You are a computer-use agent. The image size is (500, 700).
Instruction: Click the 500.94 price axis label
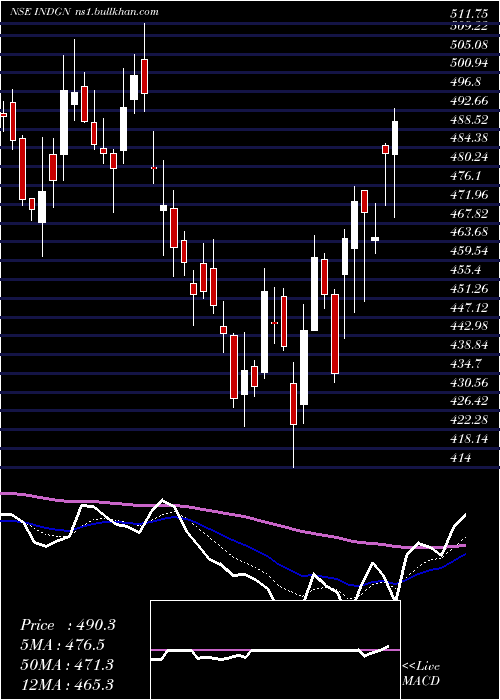469,63
